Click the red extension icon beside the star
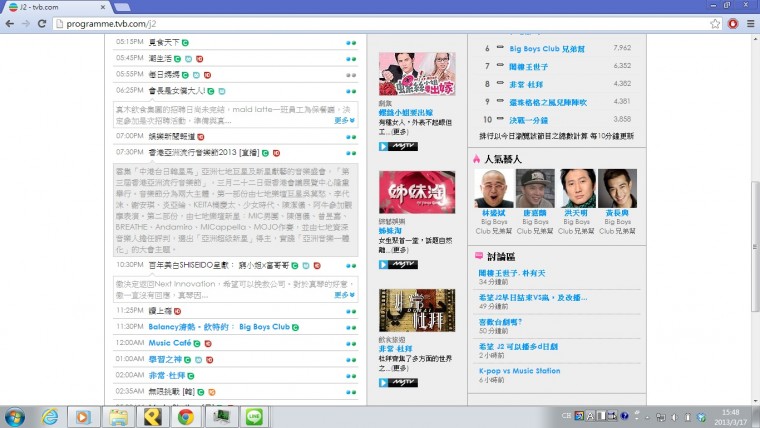 pyautogui.click(x=733, y=24)
